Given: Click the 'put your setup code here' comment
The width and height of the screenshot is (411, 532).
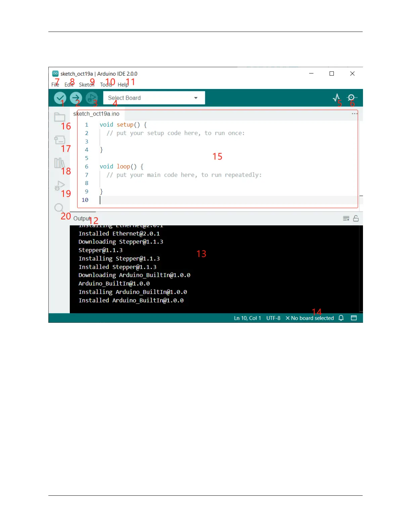Looking at the screenshot, I should tap(176, 133).
